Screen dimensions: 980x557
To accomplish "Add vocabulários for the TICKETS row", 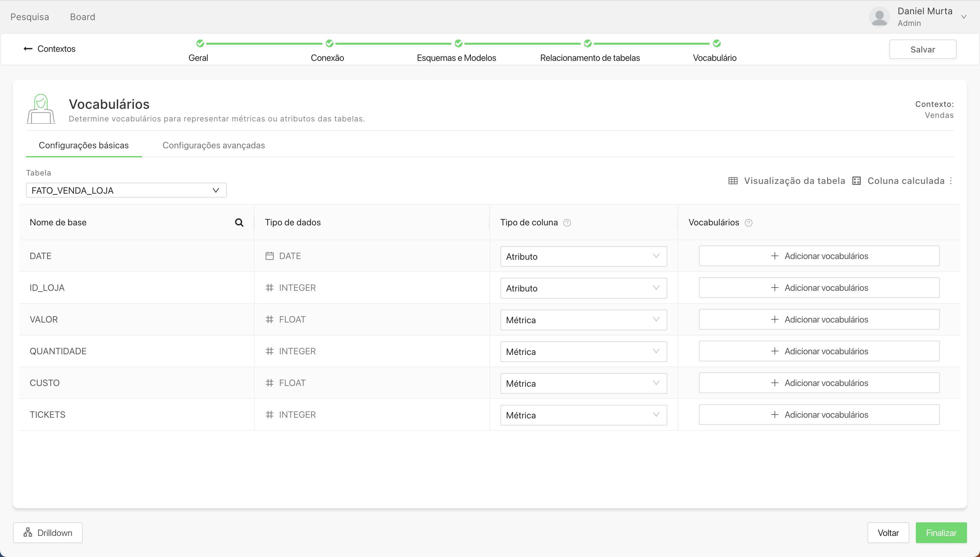I will pyautogui.click(x=819, y=415).
